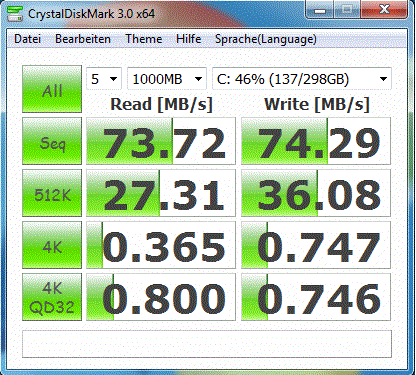This screenshot has height=375, width=416.
Task: Select the 512K write result 36.08
Action: point(316,193)
